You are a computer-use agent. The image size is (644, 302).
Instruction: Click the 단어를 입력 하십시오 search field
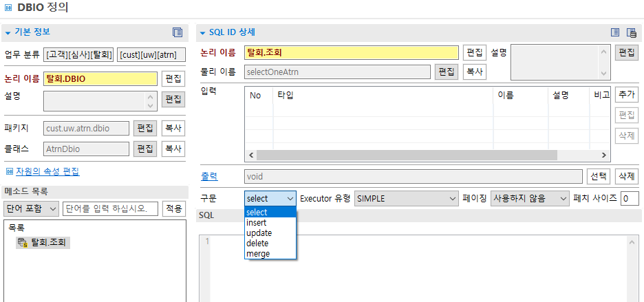click(x=109, y=208)
